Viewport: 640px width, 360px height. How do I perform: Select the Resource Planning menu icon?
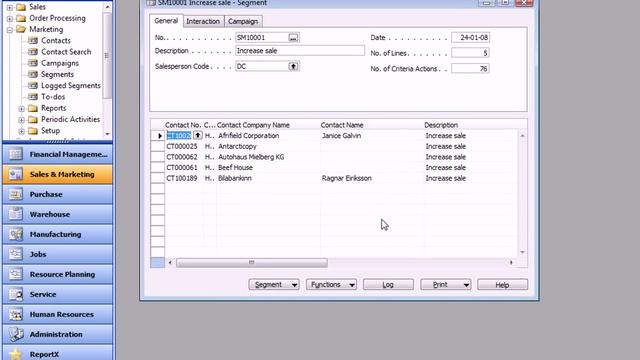(16, 274)
